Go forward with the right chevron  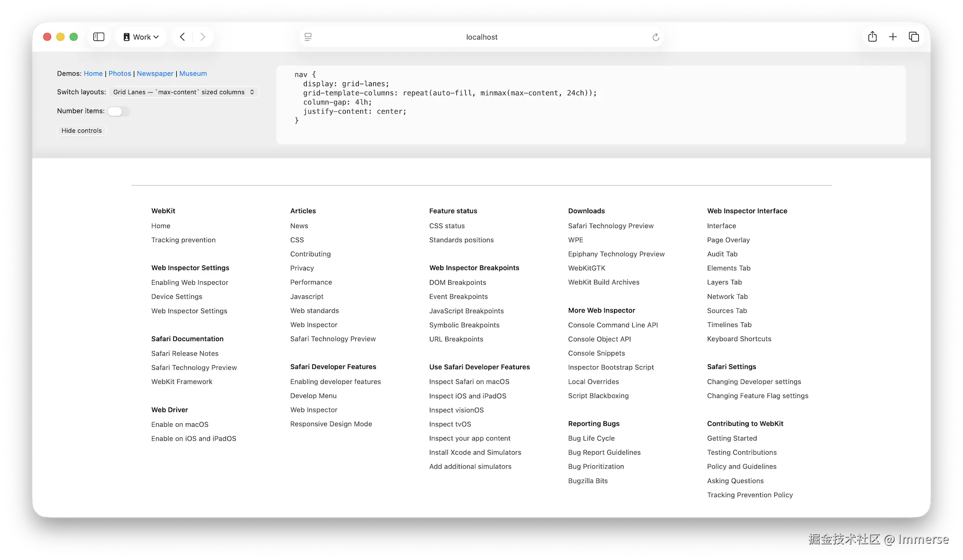203,37
